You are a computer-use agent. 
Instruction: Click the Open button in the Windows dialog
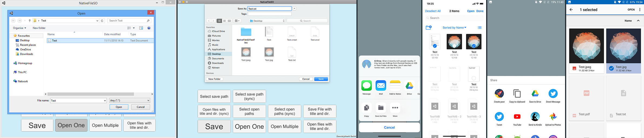(119, 107)
